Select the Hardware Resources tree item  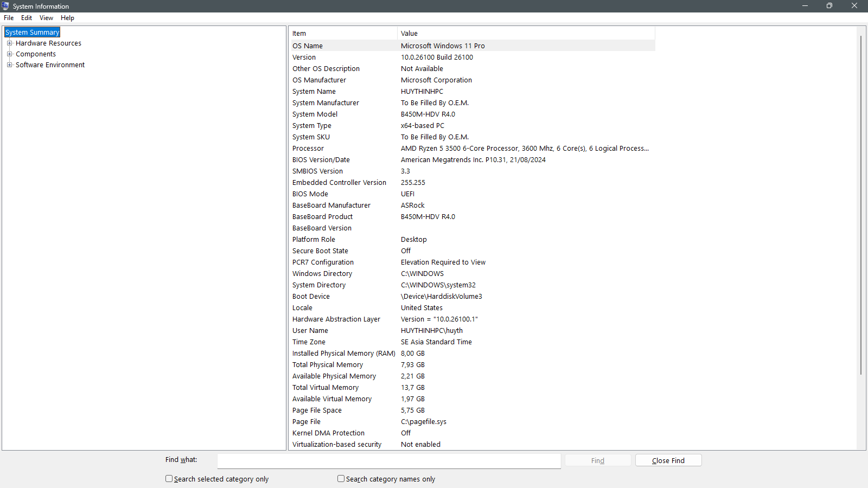pos(48,43)
